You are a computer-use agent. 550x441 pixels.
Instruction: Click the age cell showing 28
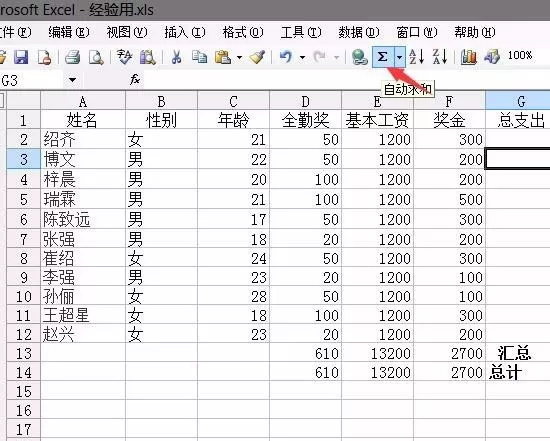click(233, 296)
